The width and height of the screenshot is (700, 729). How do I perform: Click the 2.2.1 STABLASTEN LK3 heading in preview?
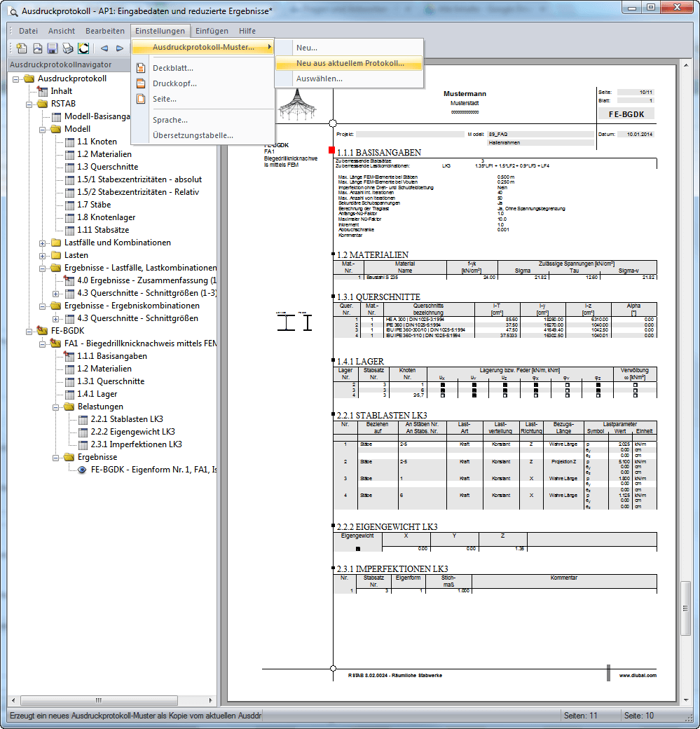pos(382,415)
